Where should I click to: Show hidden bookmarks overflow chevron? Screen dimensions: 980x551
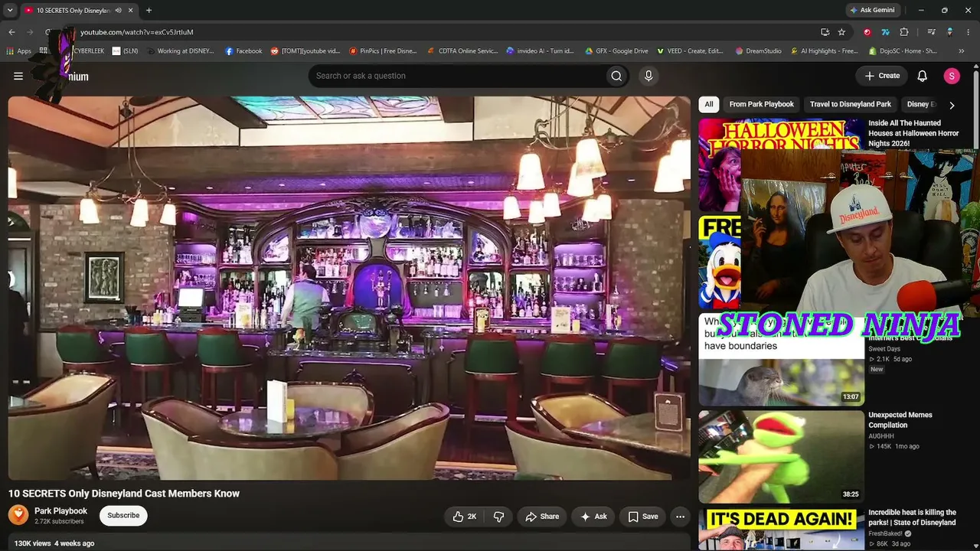963,51
